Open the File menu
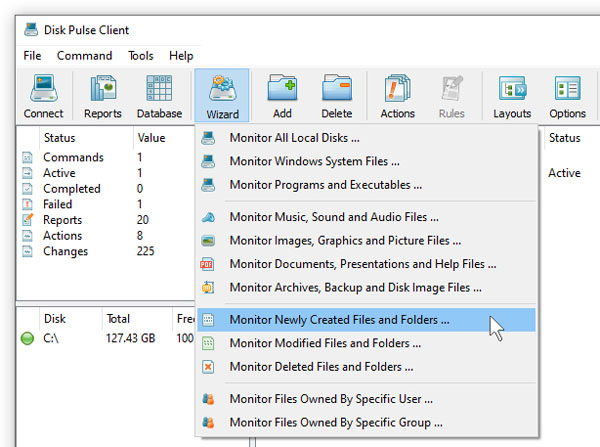The width and height of the screenshot is (600, 447). pos(32,56)
